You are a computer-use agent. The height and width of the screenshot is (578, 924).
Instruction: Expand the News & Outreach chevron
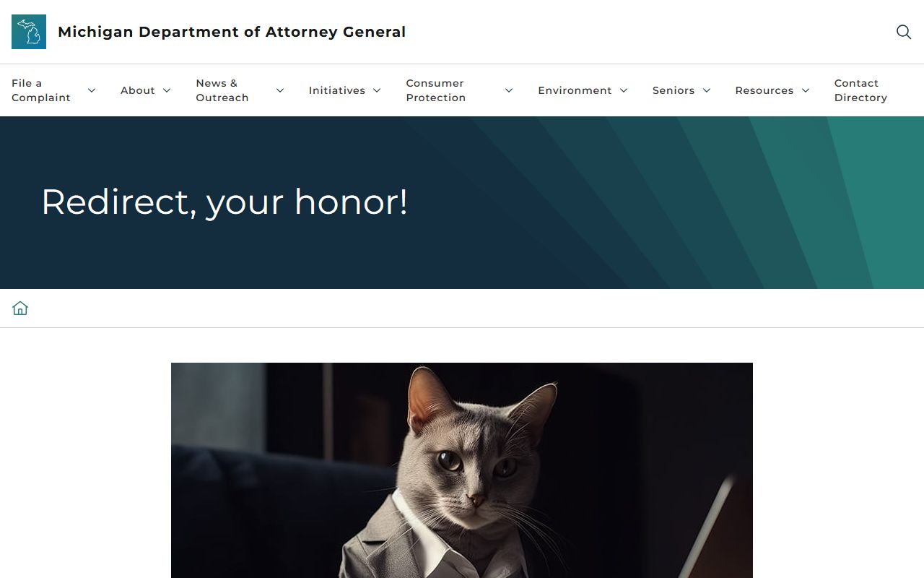coord(280,90)
